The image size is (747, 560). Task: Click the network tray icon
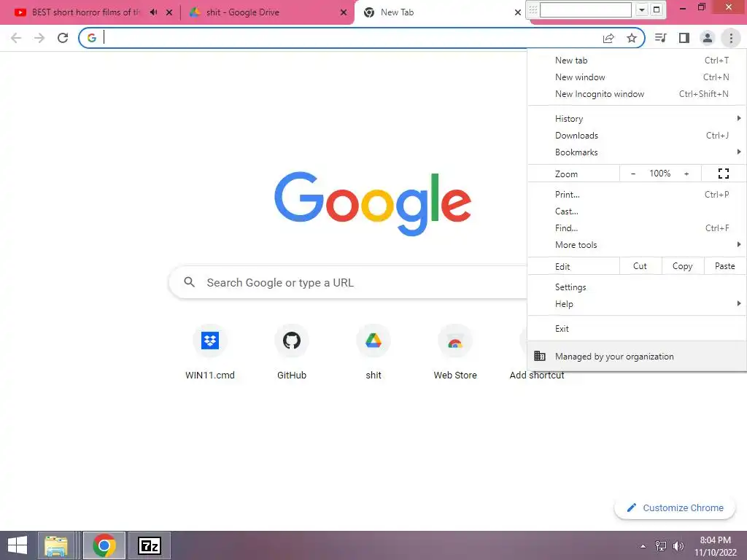[661, 545]
